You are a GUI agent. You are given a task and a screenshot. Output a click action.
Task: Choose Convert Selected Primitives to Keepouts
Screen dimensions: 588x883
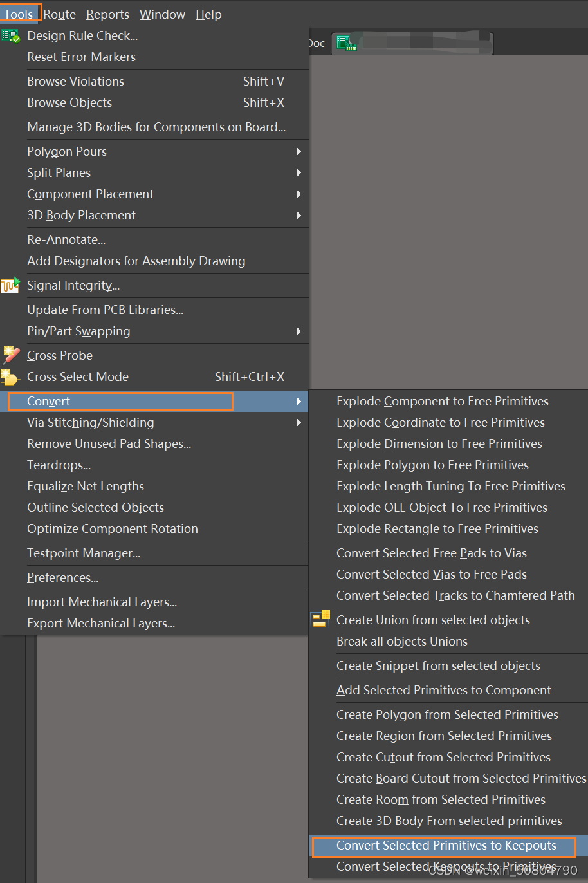click(451, 846)
